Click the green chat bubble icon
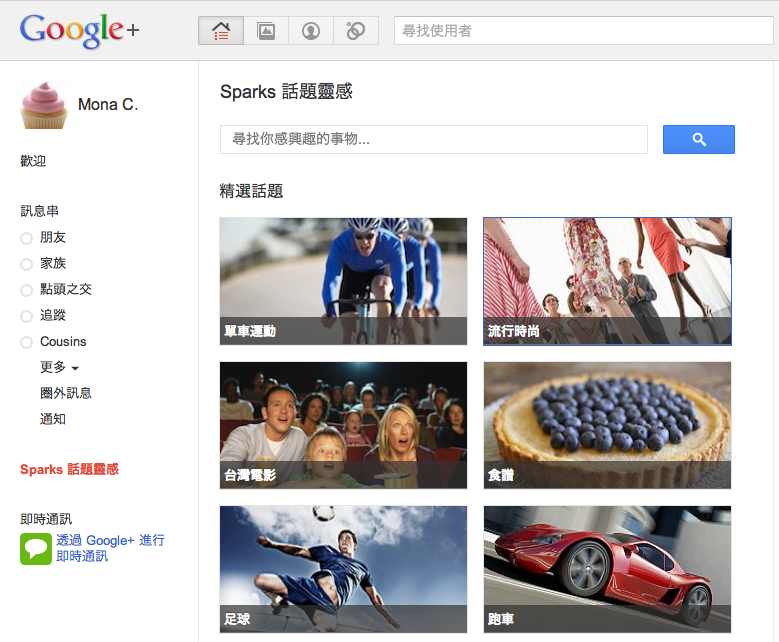Viewport: 779px width, 642px height. click(36, 549)
